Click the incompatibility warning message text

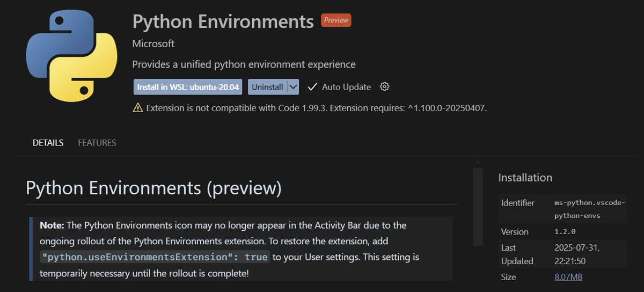pyautogui.click(x=317, y=108)
